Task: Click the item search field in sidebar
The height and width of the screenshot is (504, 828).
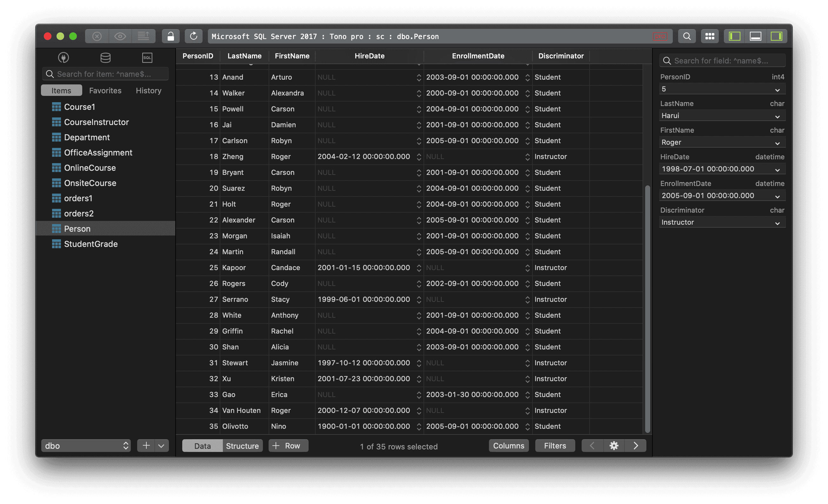Action: tap(105, 74)
